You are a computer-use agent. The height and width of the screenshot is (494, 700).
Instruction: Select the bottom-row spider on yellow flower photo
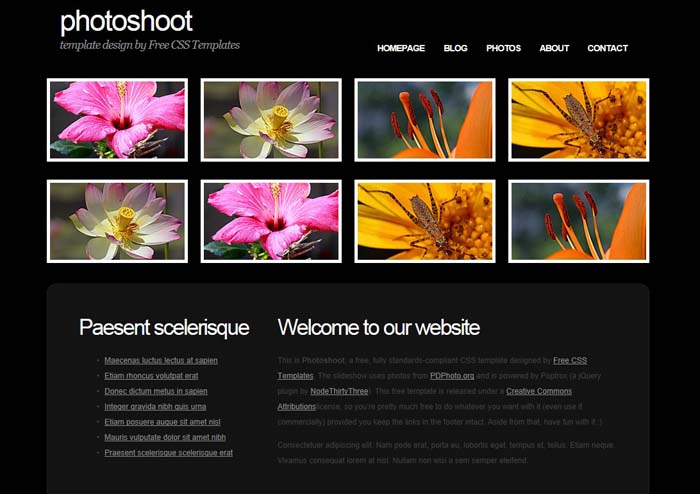pyautogui.click(x=425, y=221)
